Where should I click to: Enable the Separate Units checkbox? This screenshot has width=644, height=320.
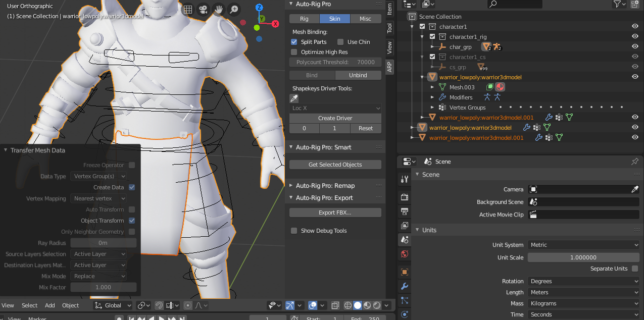[635, 269]
